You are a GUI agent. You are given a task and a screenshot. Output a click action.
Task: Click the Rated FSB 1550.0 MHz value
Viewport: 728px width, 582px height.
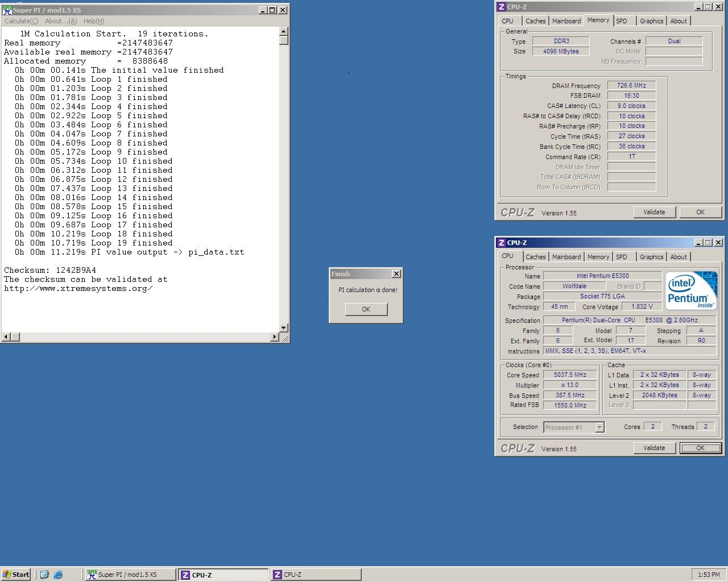coord(570,405)
